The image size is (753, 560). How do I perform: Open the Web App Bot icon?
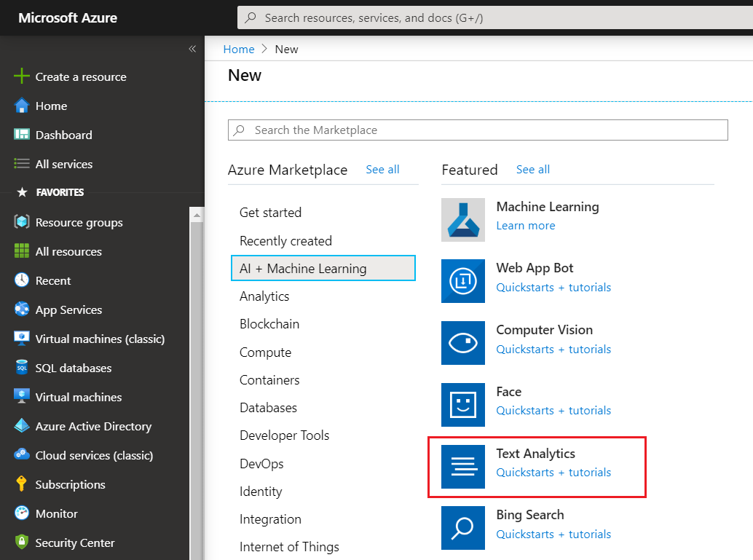point(462,281)
